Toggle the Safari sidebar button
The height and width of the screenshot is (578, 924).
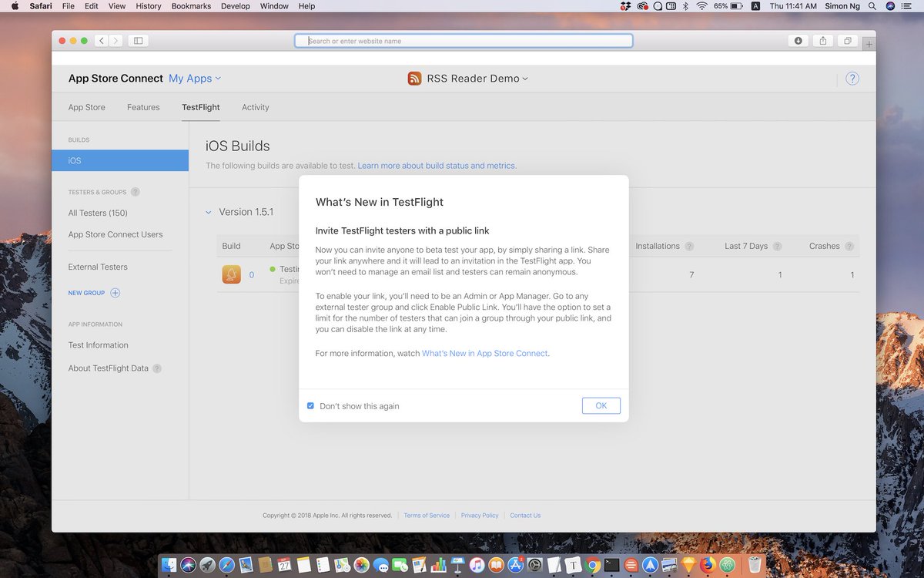pos(139,41)
